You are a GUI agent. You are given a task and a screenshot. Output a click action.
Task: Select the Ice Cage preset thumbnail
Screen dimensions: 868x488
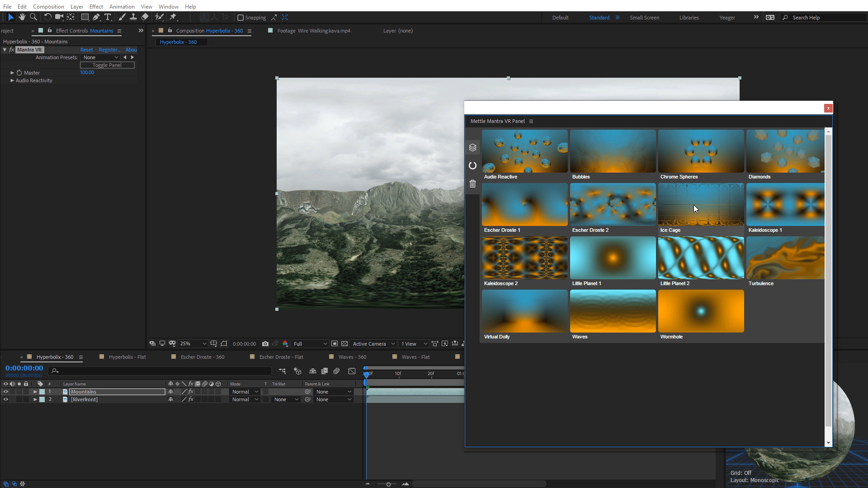click(x=701, y=205)
